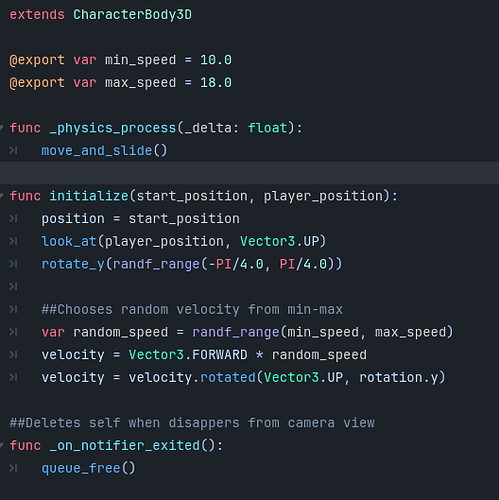The height and width of the screenshot is (500, 499).
Task: Click the look_at function call
Action: pyautogui.click(x=69, y=241)
